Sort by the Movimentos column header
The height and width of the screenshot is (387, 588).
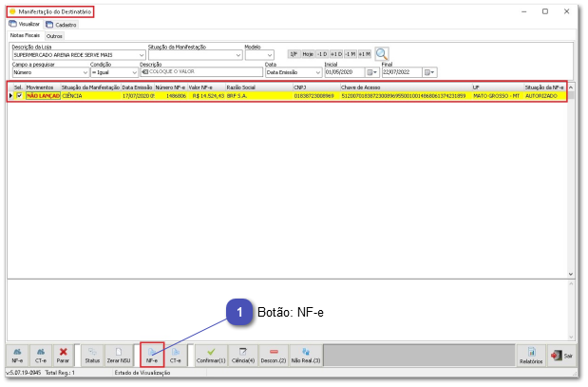43,87
